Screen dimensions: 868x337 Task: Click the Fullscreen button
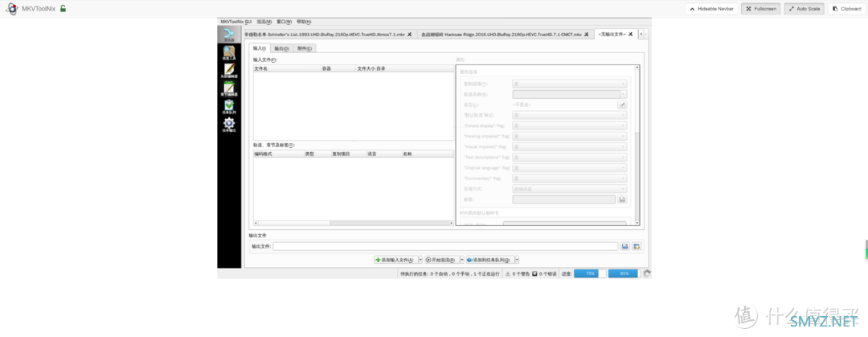point(761,9)
